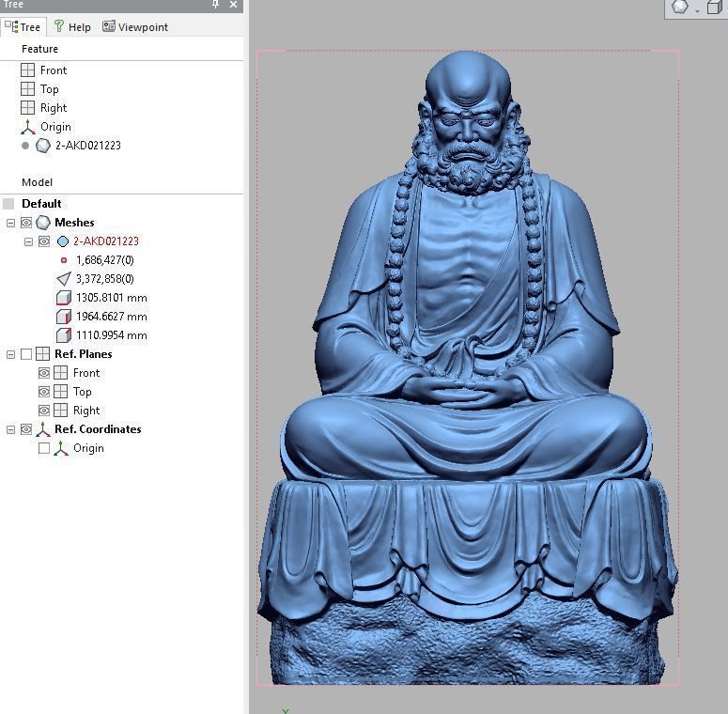Select dimension 1305.8101 mm
This screenshot has width=728, height=714.
pyautogui.click(x=112, y=298)
